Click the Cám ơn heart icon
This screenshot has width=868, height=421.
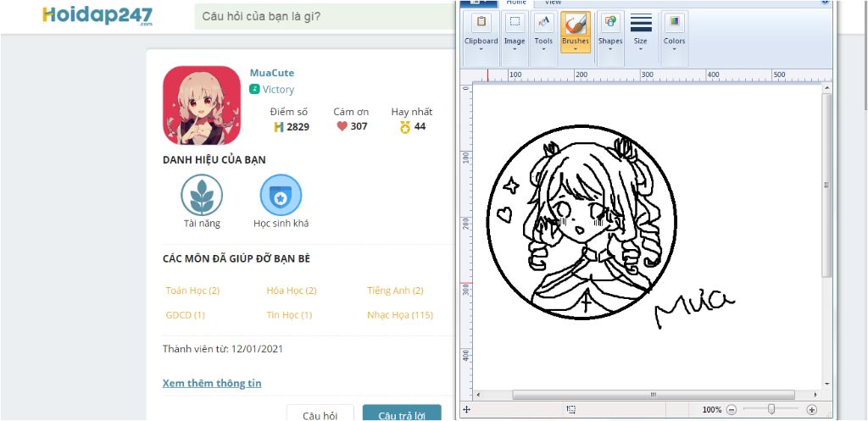[x=342, y=126]
